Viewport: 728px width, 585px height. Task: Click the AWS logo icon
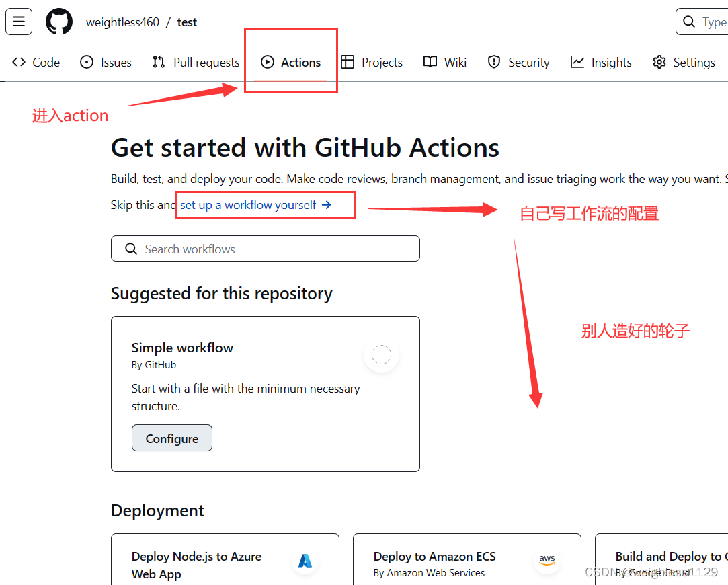click(x=547, y=560)
